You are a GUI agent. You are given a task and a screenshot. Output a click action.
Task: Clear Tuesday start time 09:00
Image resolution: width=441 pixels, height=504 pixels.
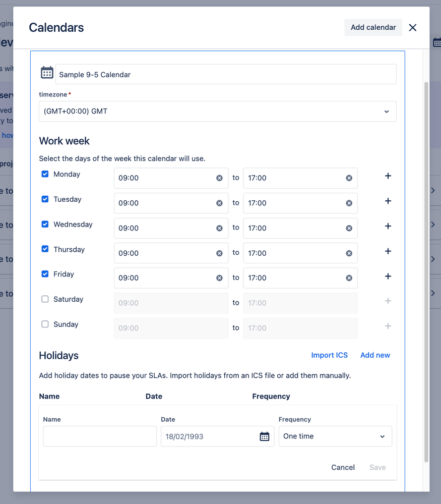[x=219, y=203]
